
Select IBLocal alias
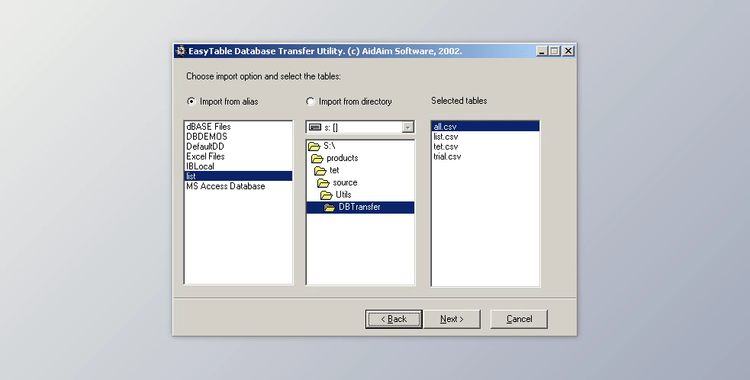tap(238, 166)
